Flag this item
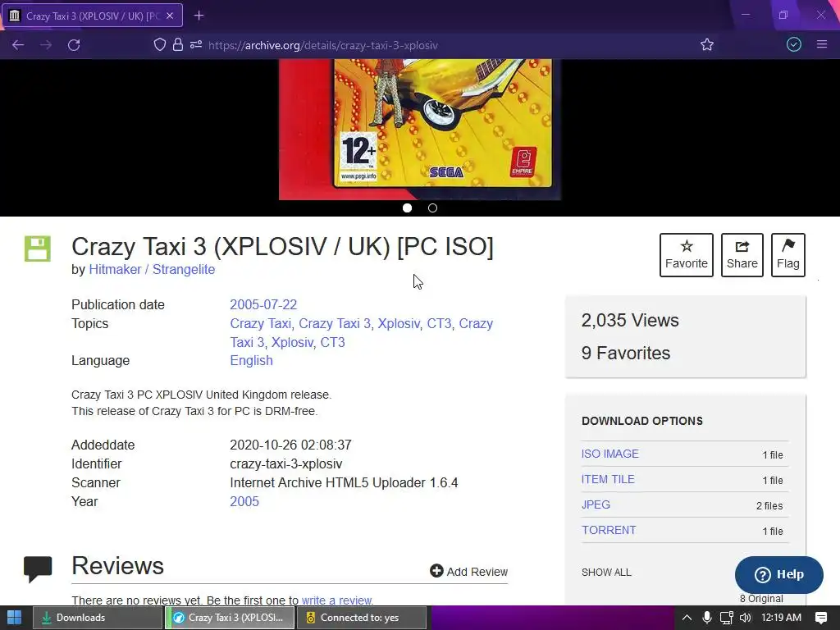840x630 pixels. pyautogui.click(x=788, y=255)
